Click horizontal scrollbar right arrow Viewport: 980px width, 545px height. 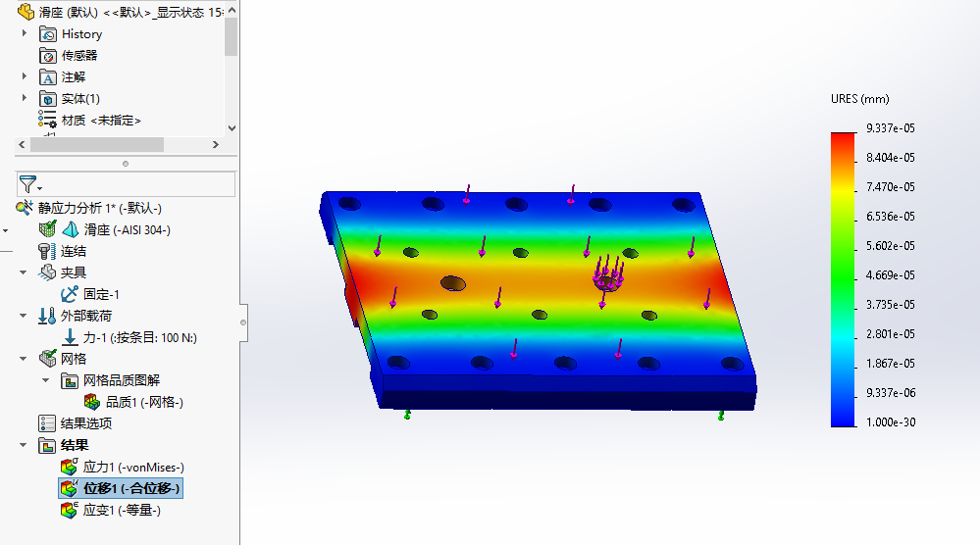point(216,144)
